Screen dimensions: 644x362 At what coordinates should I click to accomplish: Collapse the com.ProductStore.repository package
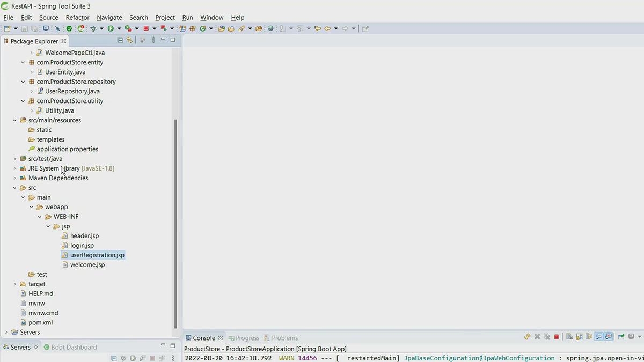click(x=23, y=82)
